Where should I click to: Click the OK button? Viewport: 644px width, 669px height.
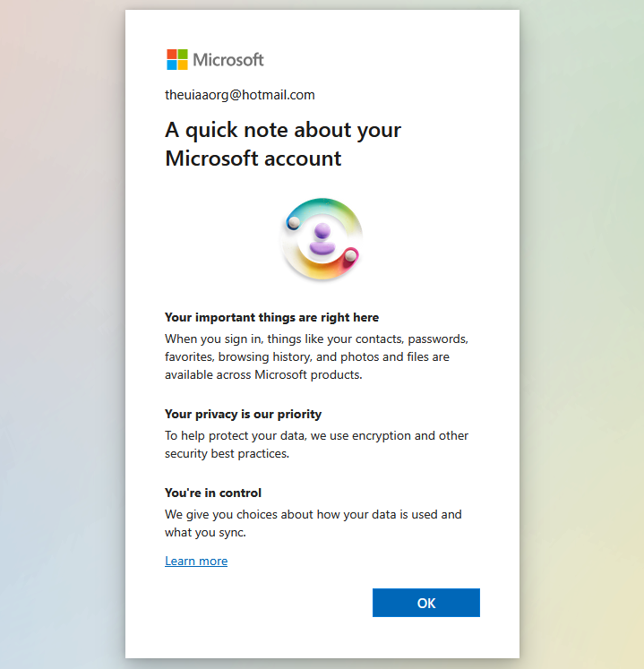coord(426,603)
